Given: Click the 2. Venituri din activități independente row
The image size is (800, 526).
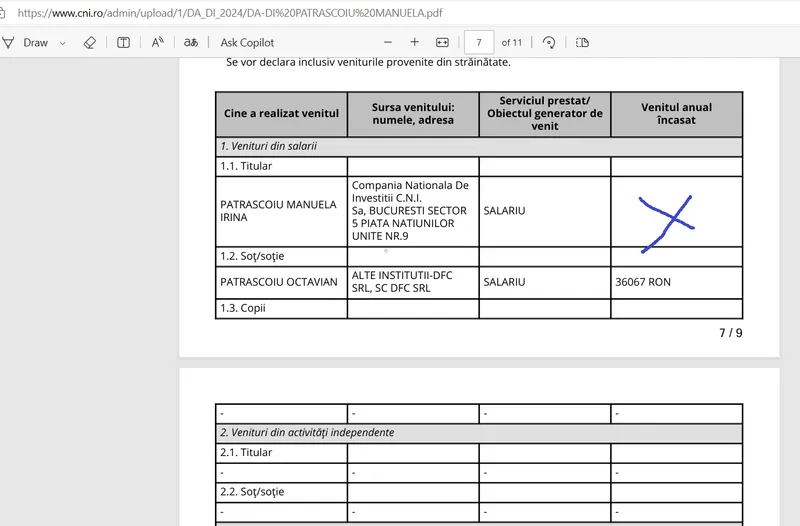Looking at the screenshot, I should (x=307, y=433).
